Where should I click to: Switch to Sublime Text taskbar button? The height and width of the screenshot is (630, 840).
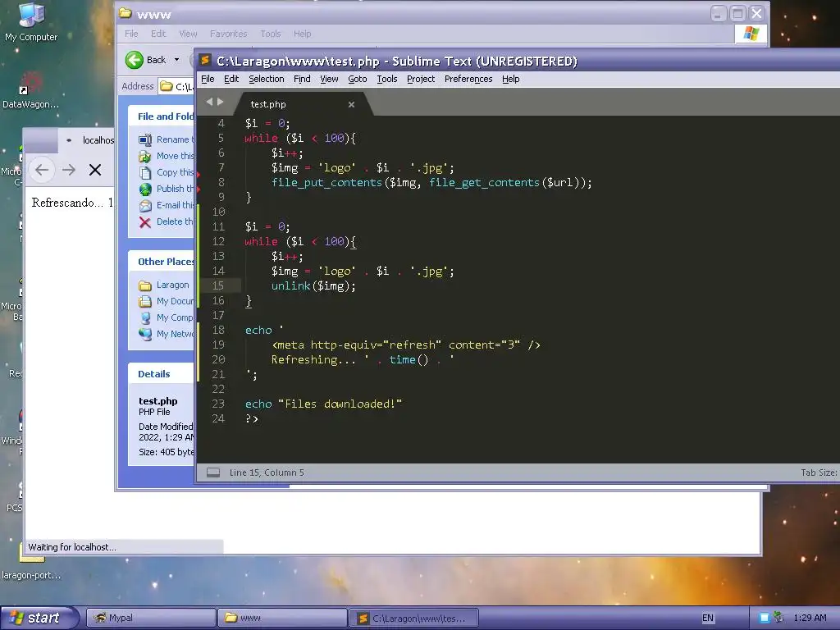click(413, 618)
